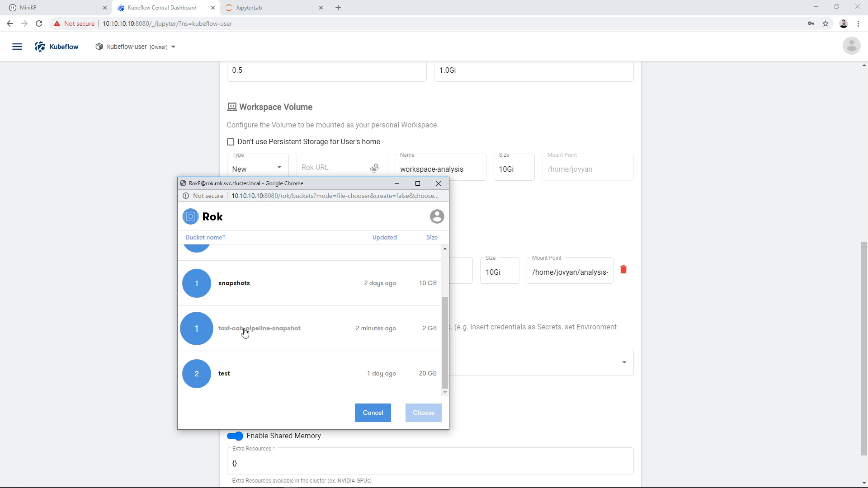The image size is (868, 488).
Task: Click the Rok popup address URL
Action: (x=335, y=196)
